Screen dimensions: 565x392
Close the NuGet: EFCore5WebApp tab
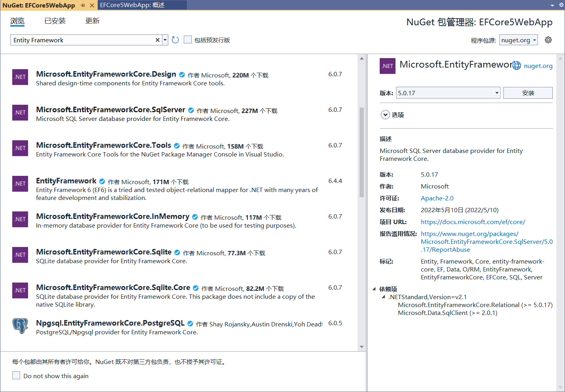click(92, 5)
